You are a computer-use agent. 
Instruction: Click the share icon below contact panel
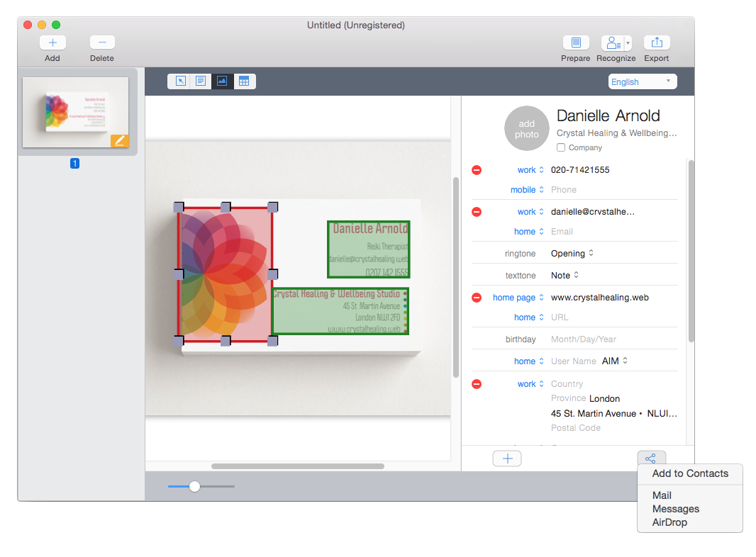pyautogui.click(x=651, y=458)
